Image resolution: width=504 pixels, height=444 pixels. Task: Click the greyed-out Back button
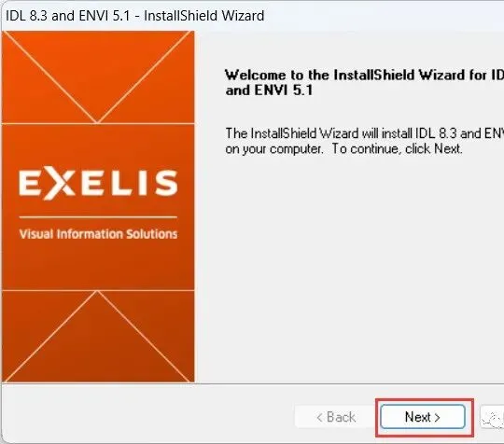click(x=336, y=417)
